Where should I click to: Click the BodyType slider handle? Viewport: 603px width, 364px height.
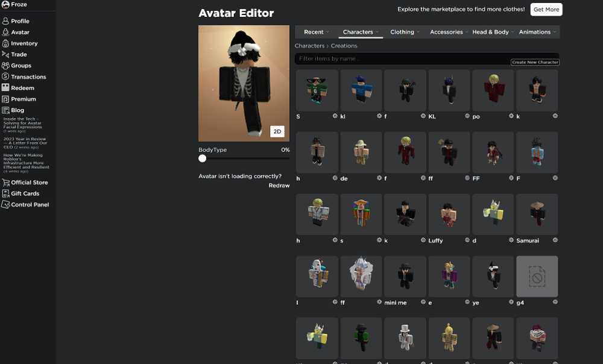[x=203, y=158]
